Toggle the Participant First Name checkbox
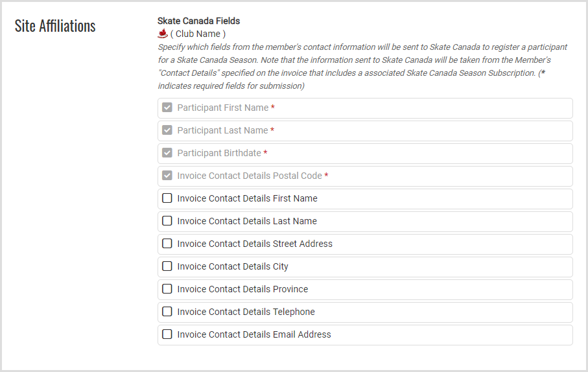 click(167, 108)
